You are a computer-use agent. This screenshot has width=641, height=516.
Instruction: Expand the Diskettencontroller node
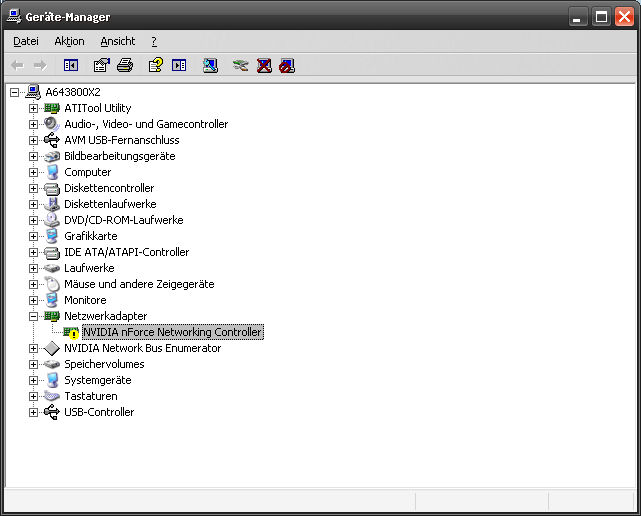tap(34, 188)
